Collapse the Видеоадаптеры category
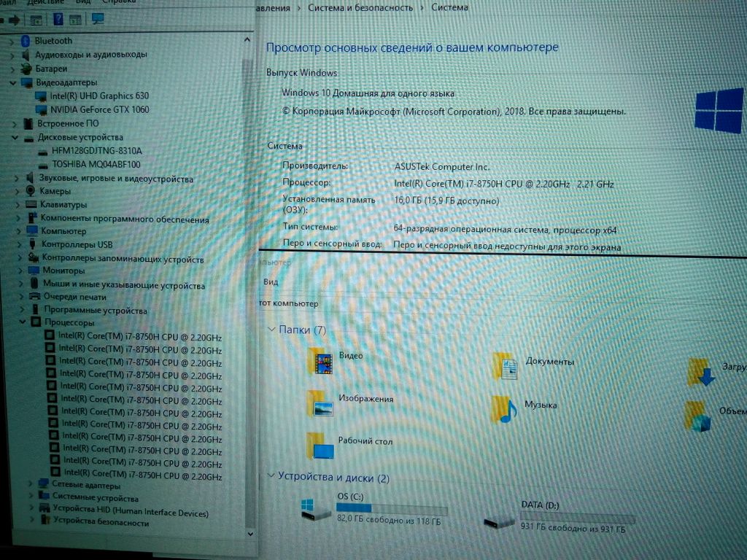 click(12, 82)
